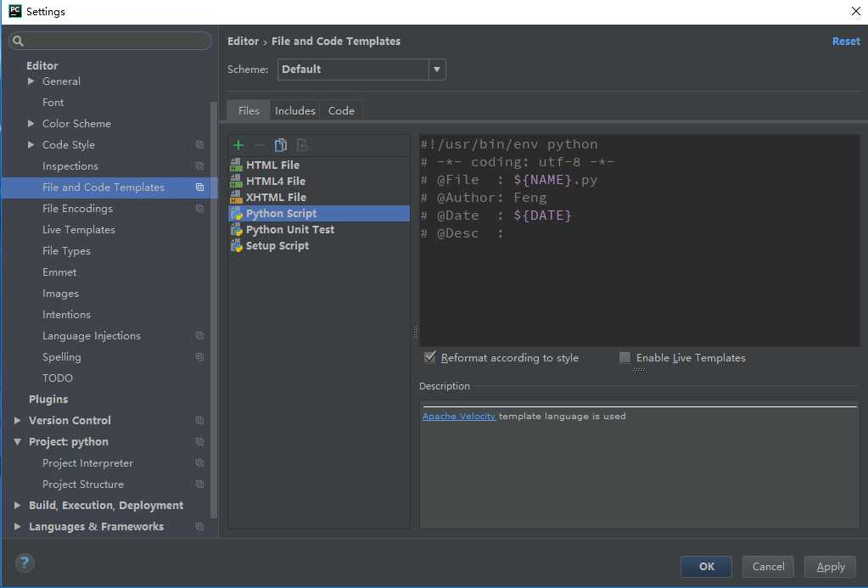Click the Setup Script file icon
The width and height of the screenshot is (868, 588).
coord(237,245)
